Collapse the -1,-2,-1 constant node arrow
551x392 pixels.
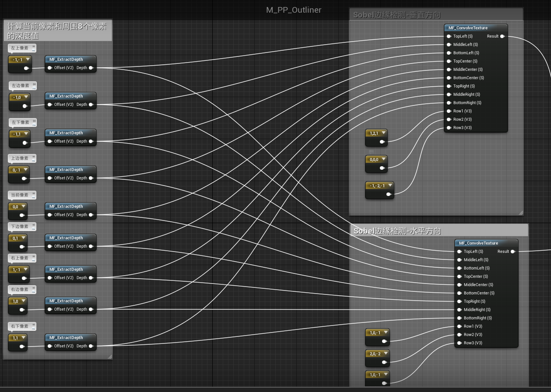point(390,185)
